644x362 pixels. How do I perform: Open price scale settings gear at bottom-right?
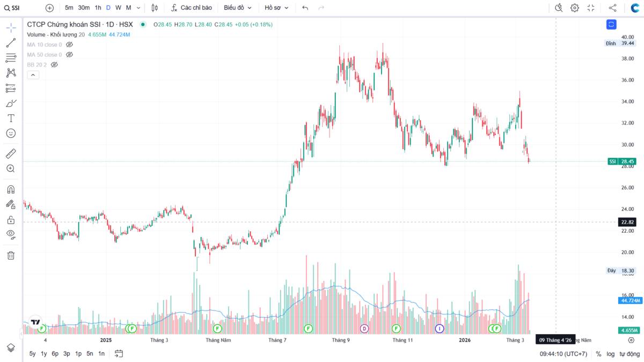click(632, 340)
